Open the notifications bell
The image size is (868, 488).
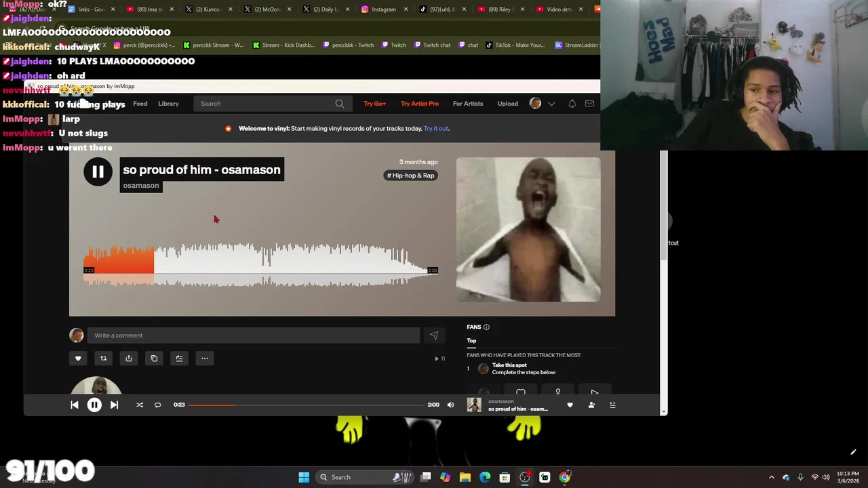572,104
